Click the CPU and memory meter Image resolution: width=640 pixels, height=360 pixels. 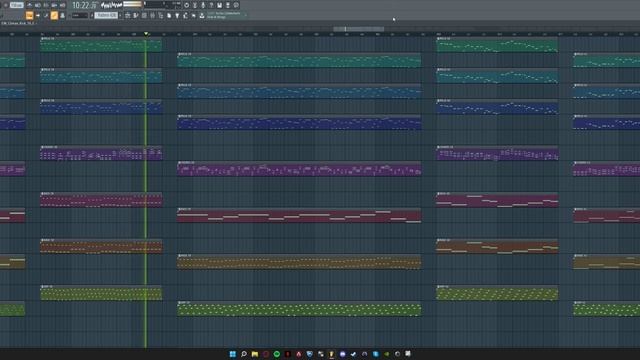[163, 4]
